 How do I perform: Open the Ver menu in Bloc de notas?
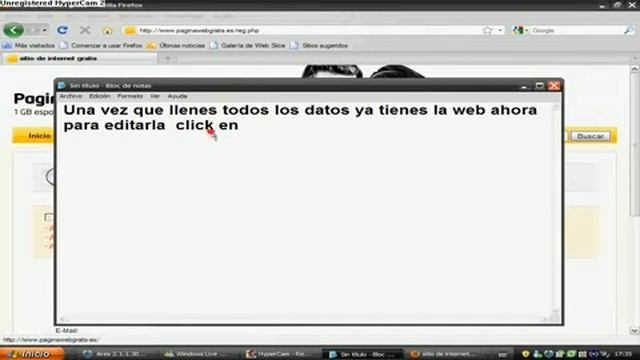(x=155, y=96)
